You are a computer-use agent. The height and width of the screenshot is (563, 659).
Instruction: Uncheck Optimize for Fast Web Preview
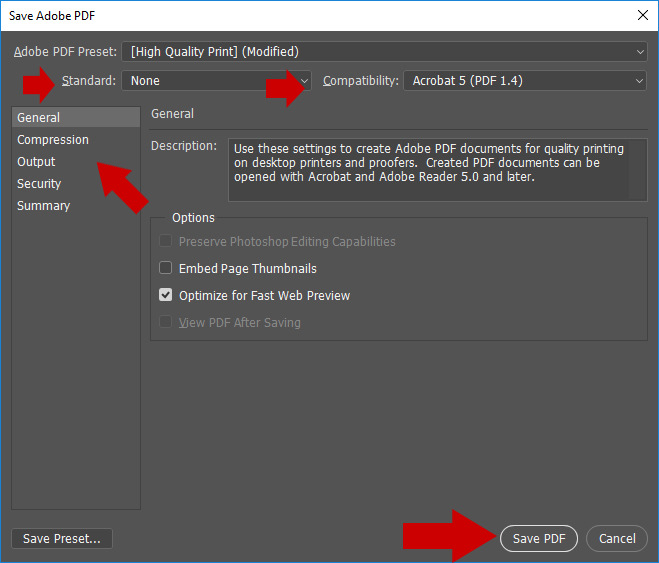tap(166, 295)
